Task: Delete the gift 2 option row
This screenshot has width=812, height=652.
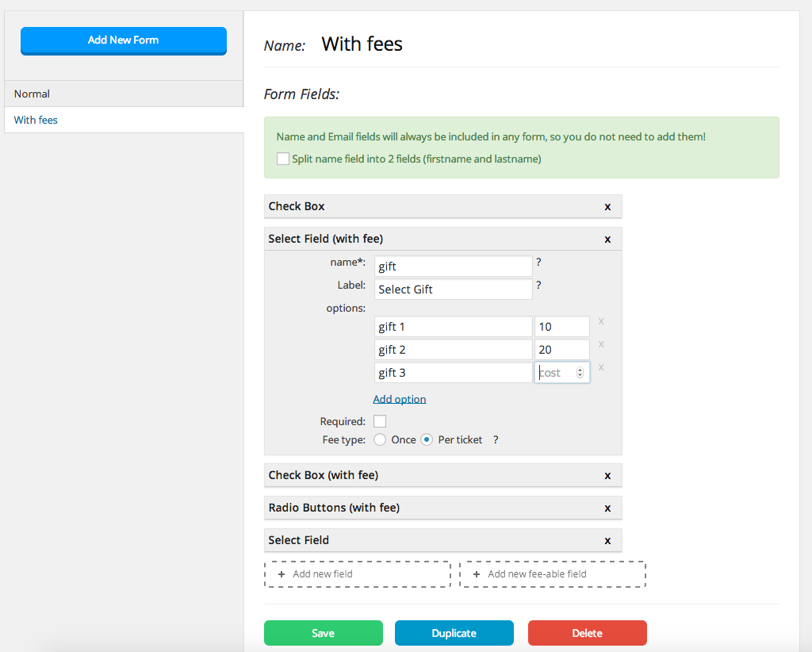Action: click(601, 344)
